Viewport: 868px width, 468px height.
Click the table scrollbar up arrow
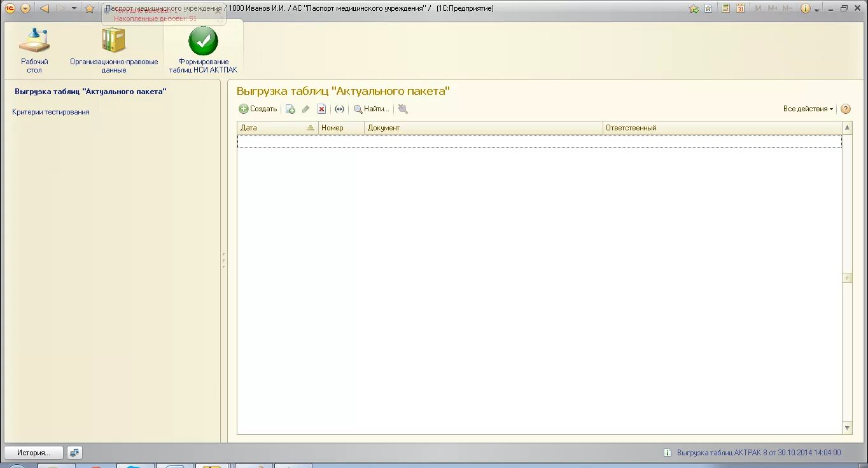coord(847,128)
